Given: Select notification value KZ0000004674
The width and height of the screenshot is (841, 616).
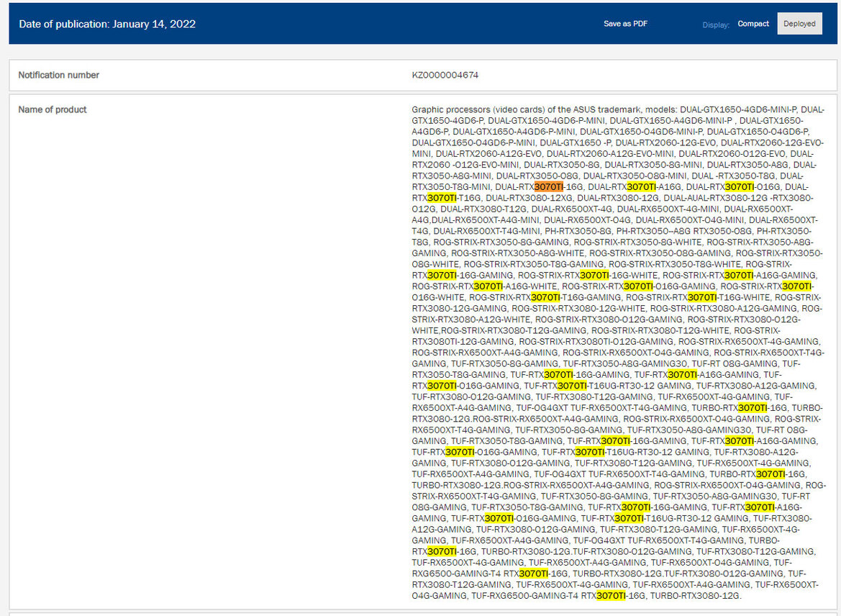Looking at the screenshot, I should 445,75.
